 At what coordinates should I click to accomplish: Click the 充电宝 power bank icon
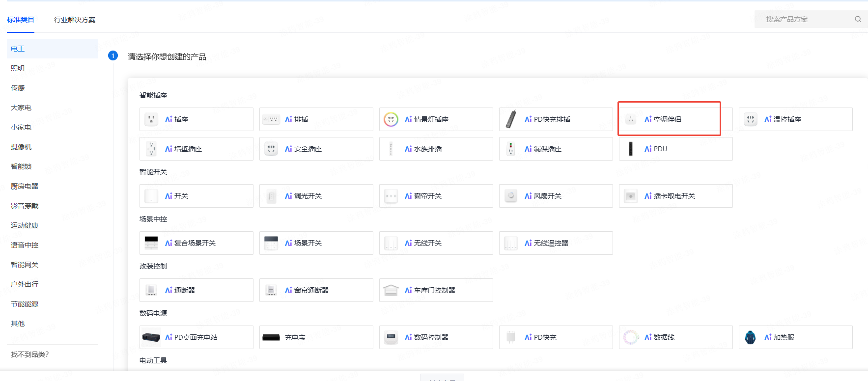click(271, 337)
